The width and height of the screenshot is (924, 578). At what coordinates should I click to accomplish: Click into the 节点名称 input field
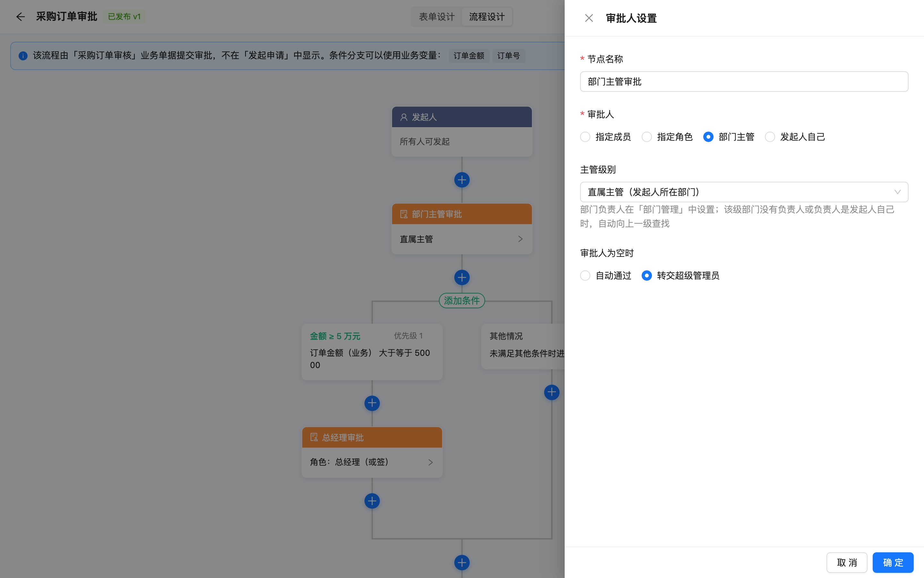(x=744, y=82)
